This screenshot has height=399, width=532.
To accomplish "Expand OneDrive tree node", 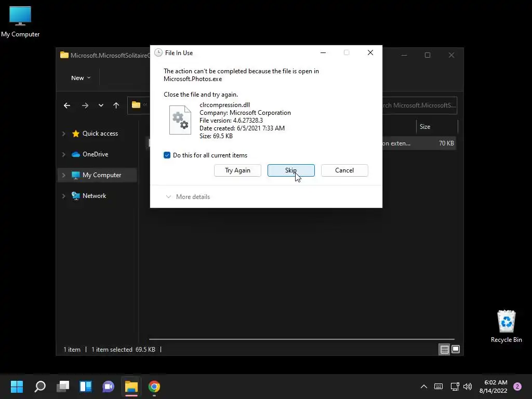I will click(63, 154).
